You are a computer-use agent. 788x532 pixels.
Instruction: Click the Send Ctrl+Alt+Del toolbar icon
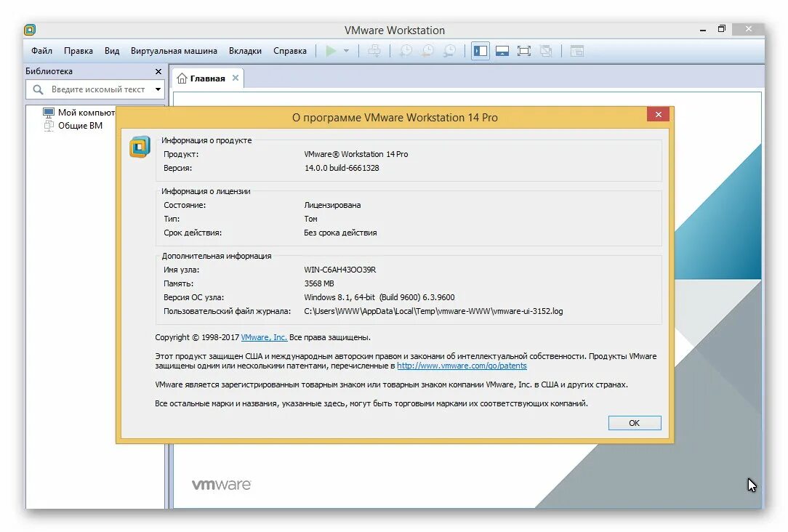pos(374,51)
